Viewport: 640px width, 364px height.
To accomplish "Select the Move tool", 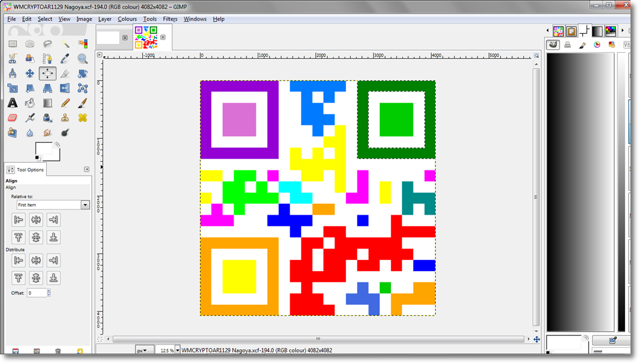I will click(x=30, y=73).
